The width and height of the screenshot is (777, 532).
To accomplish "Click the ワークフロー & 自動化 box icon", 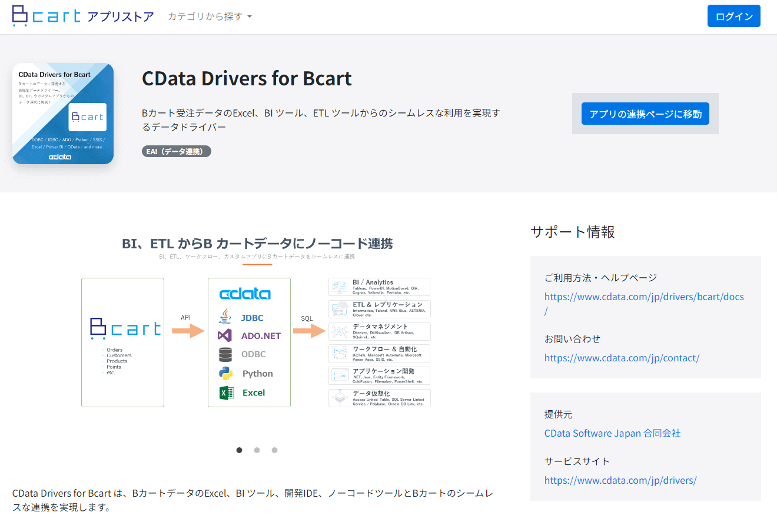I will pyautogui.click(x=340, y=353).
